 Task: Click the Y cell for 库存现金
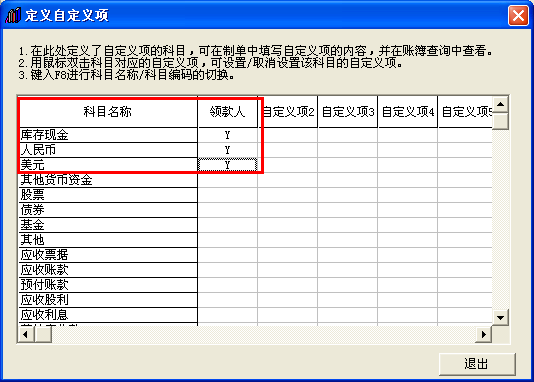[x=227, y=135]
